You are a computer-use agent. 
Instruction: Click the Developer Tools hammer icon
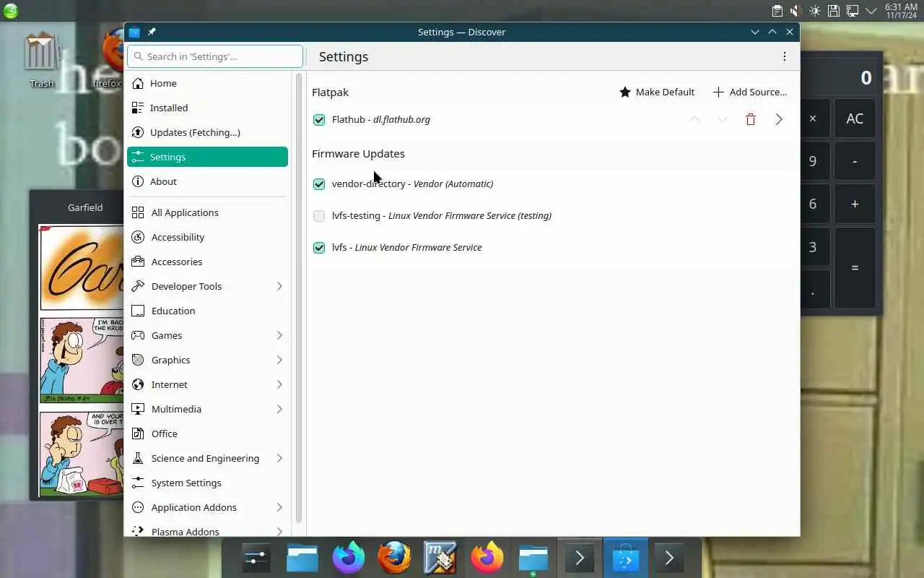click(x=138, y=286)
